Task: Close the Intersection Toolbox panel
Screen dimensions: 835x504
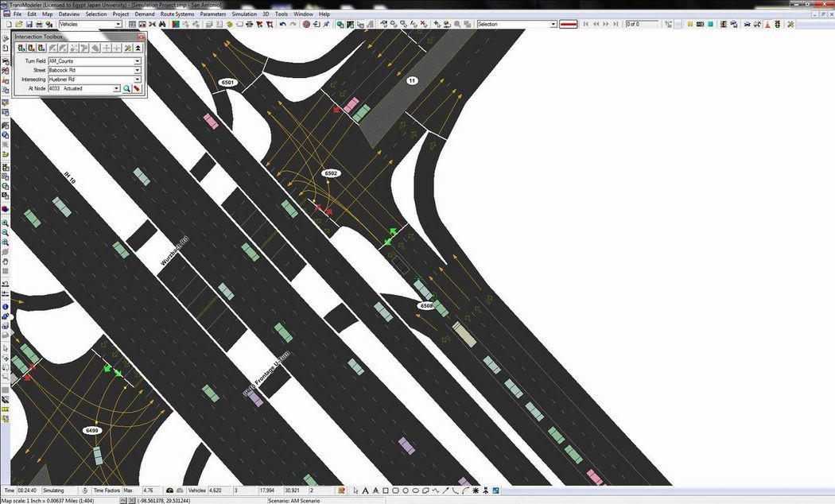Action: 142,37
